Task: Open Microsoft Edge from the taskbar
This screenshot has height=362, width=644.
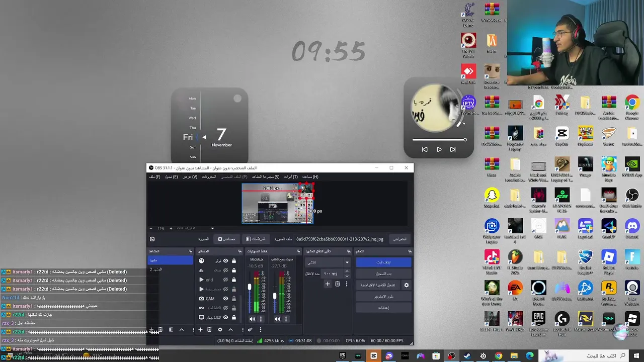Action: tap(529, 356)
